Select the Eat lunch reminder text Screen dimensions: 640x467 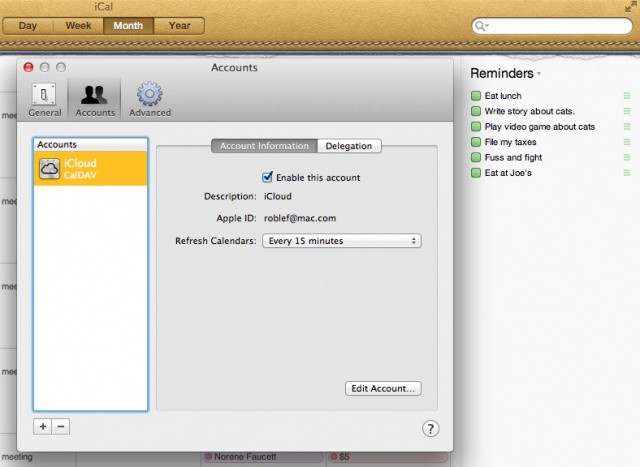tap(503, 96)
